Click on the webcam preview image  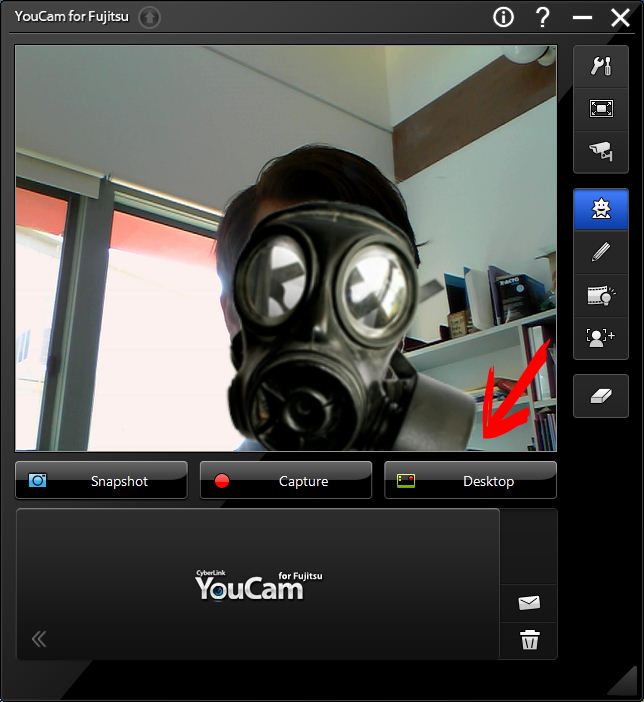[286, 248]
